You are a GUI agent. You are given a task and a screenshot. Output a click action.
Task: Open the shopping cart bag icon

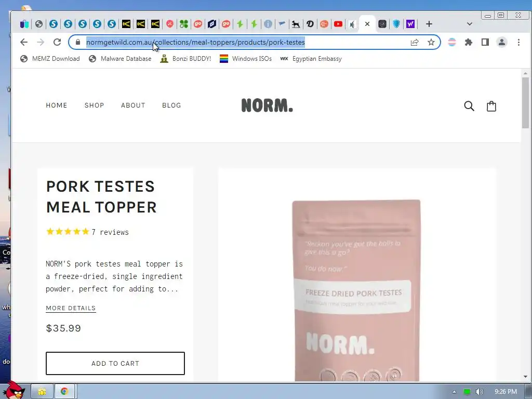[491, 106]
